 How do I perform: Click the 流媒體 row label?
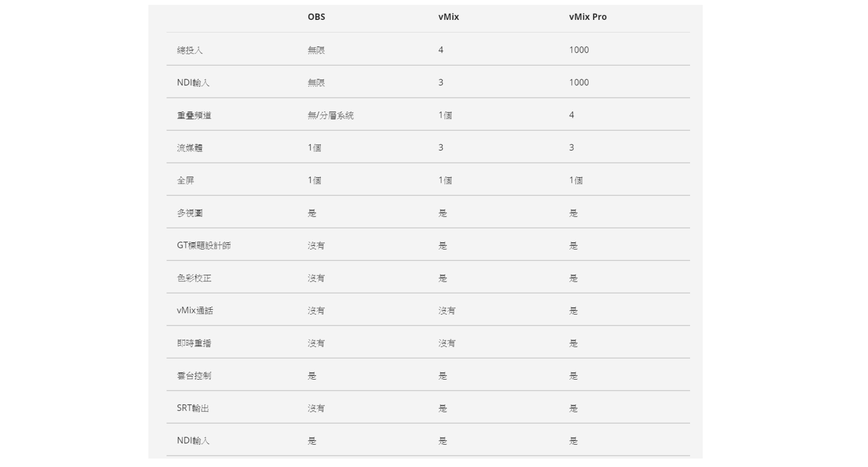tap(190, 148)
